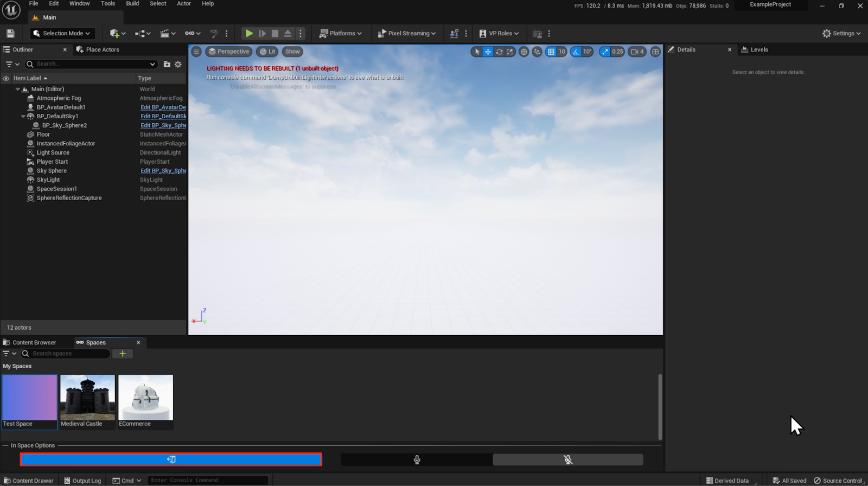
Task: Toggle grid snapping in the viewport toolbar
Action: click(x=551, y=52)
